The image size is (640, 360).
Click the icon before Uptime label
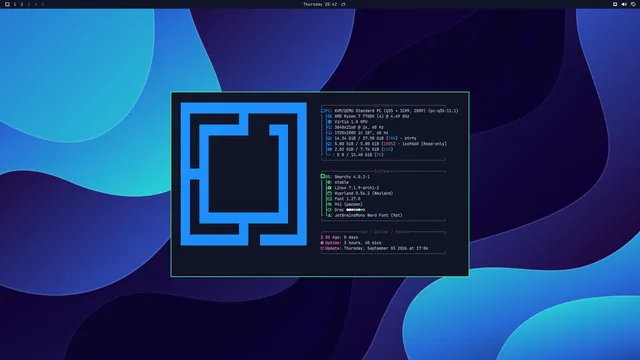[x=322, y=243]
